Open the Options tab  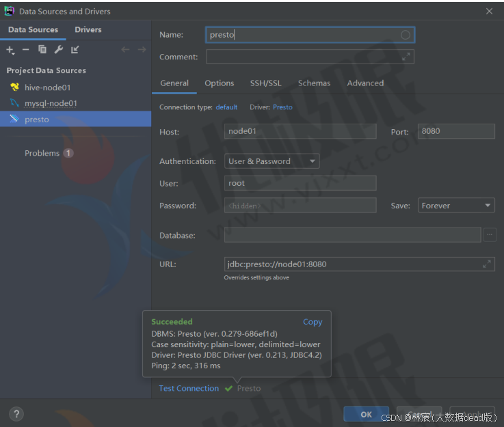220,83
